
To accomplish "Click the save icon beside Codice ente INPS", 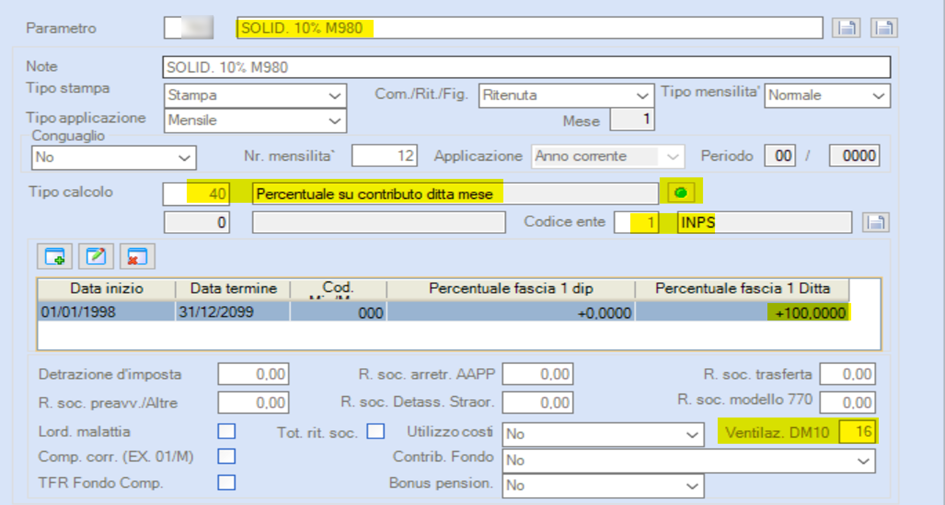I will pos(876,222).
